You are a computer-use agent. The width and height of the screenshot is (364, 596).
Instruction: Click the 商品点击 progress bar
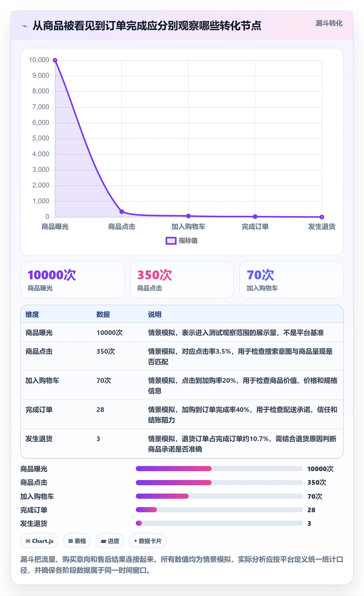pyautogui.click(x=219, y=483)
